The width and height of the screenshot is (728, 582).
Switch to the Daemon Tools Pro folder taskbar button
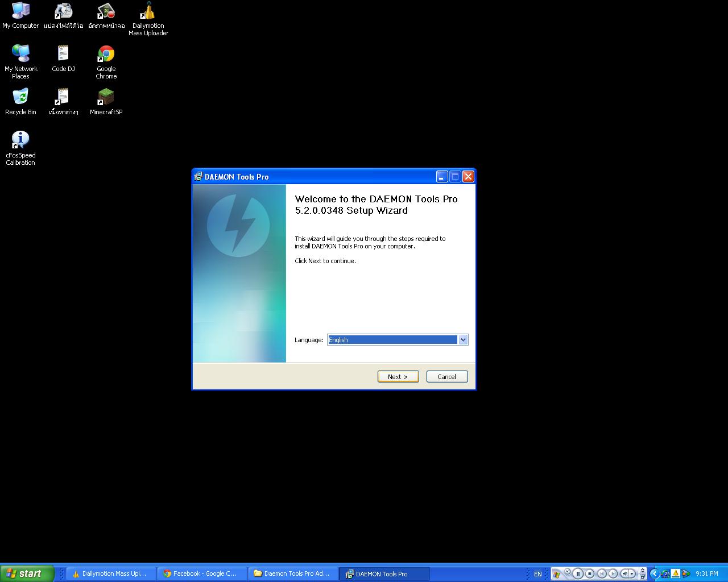(294, 573)
